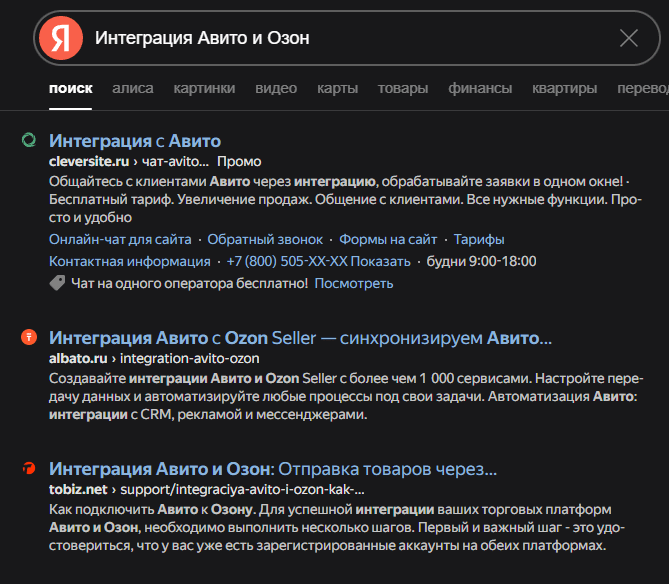
Task: Open the 'Интеграция с Авито' result title
Action: click(135, 141)
